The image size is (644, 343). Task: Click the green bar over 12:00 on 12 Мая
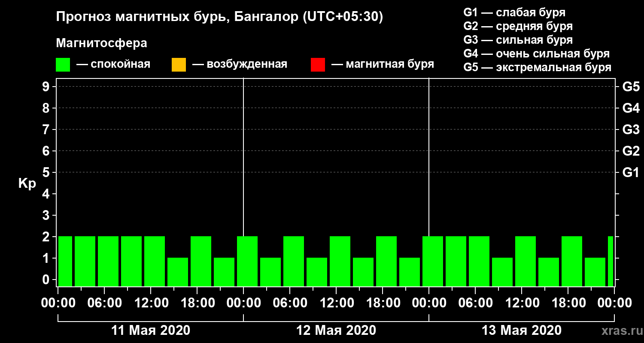[x=340, y=261]
